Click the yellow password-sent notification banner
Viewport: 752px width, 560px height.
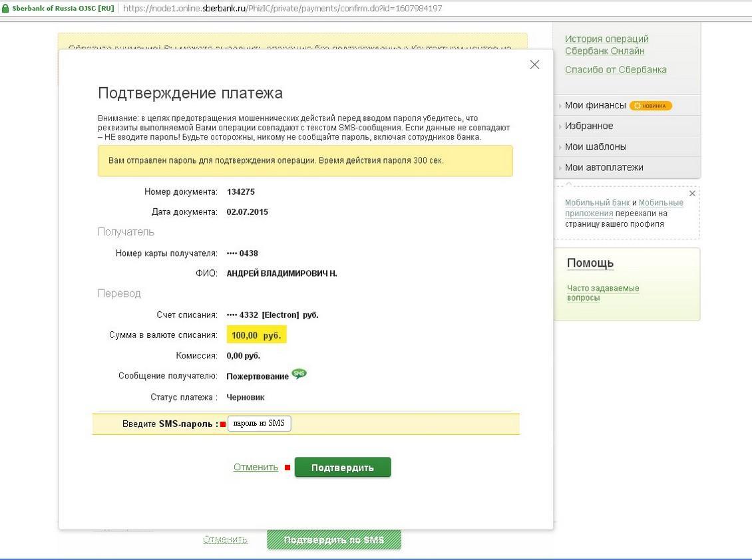(x=305, y=160)
